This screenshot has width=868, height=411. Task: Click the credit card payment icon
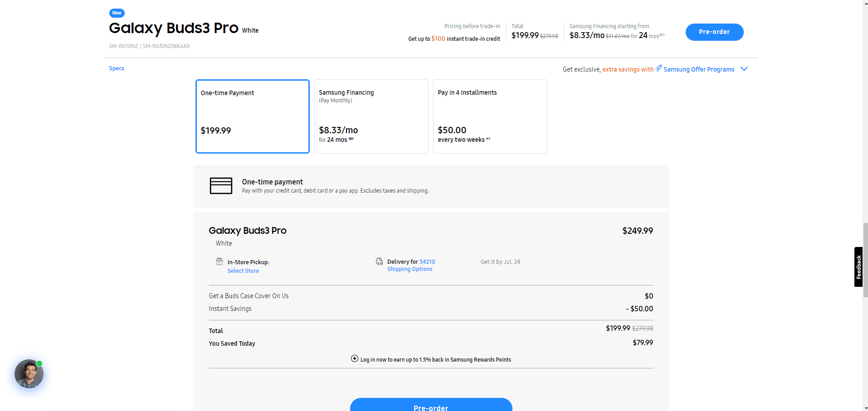coord(221,186)
